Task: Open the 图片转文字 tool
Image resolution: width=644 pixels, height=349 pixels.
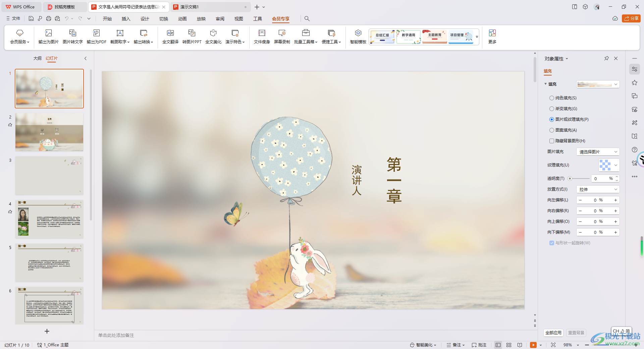Action: pyautogui.click(x=73, y=36)
